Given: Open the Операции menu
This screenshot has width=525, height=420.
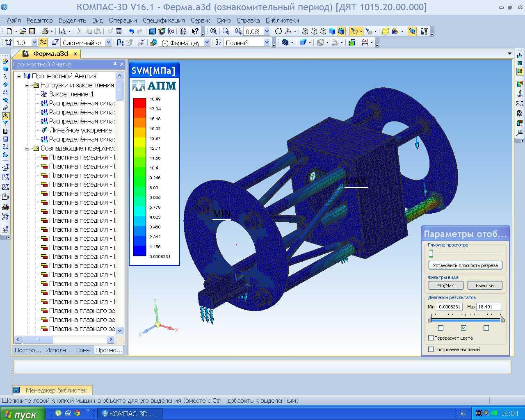Looking at the screenshot, I should tap(123, 21).
